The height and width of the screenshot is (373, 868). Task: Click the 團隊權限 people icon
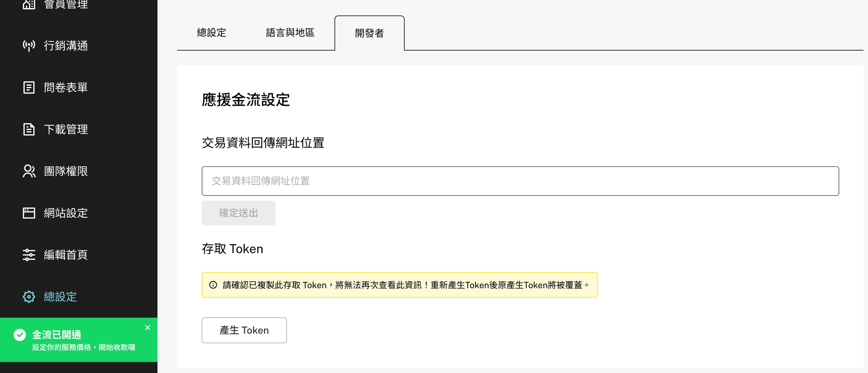[x=29, y=171]
